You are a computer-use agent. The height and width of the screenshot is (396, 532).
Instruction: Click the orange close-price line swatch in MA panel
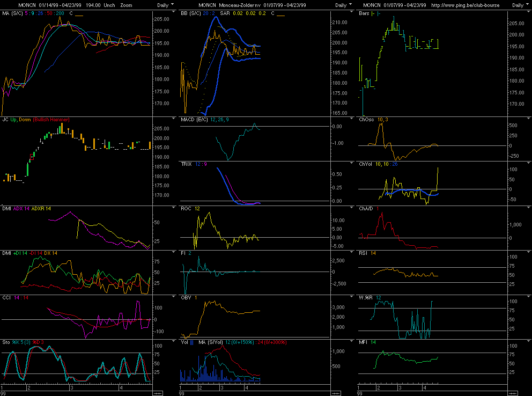click(x=79, y=16)
